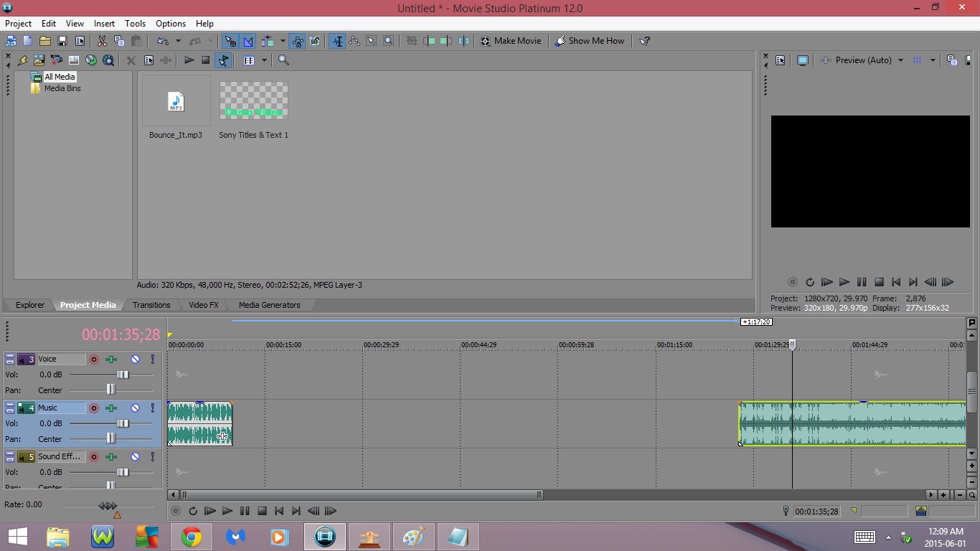Solo the Voice track
The width and height of the screenshot is (980, 551).
(152, 359)
